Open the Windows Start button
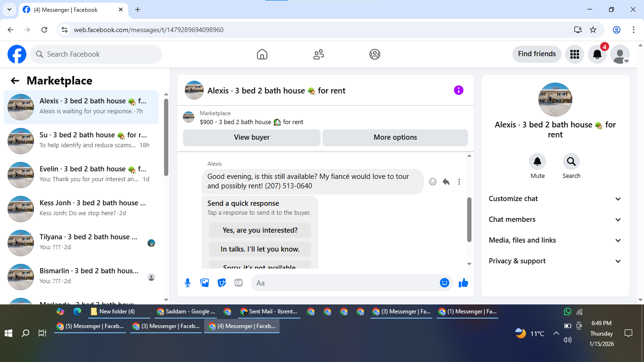Image resolution: width=644 pixels, height=362 pixels. point(8,333)
